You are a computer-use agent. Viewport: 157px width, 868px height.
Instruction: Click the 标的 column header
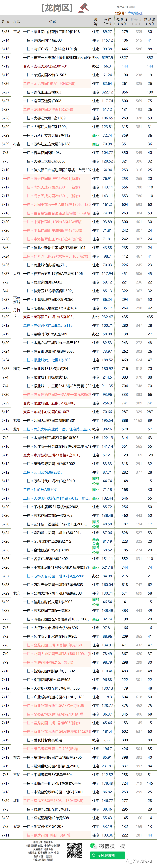point(53,22)
